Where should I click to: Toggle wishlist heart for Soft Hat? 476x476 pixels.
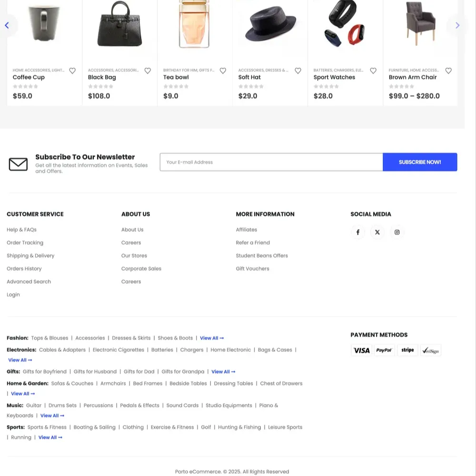298,71
